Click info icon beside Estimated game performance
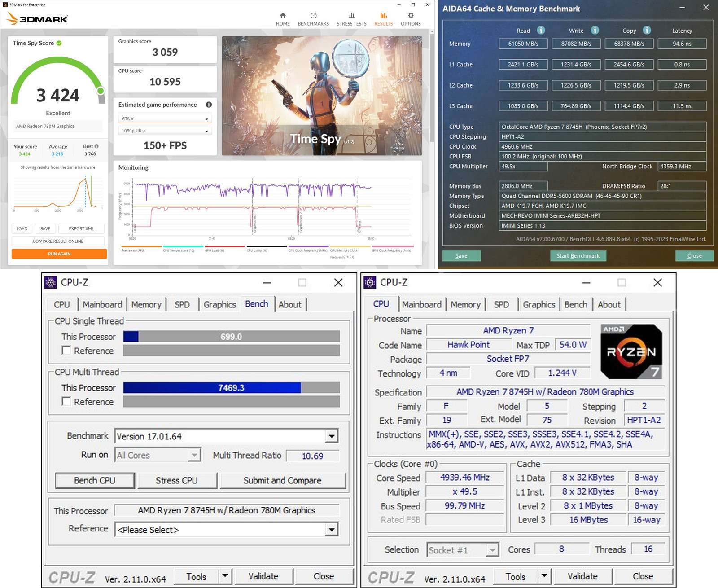The height and width of the screenshot is (588, 718). pos(209,105)
